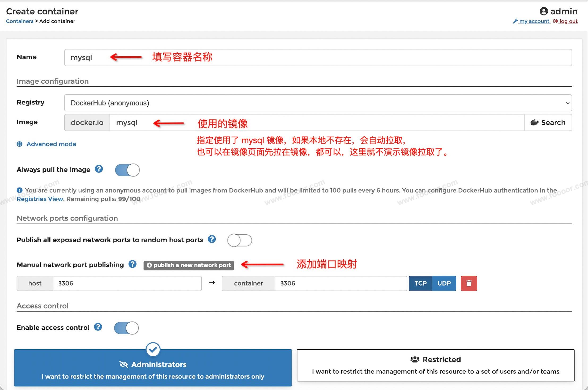Select the Administrators ownership card

point(153,368)
